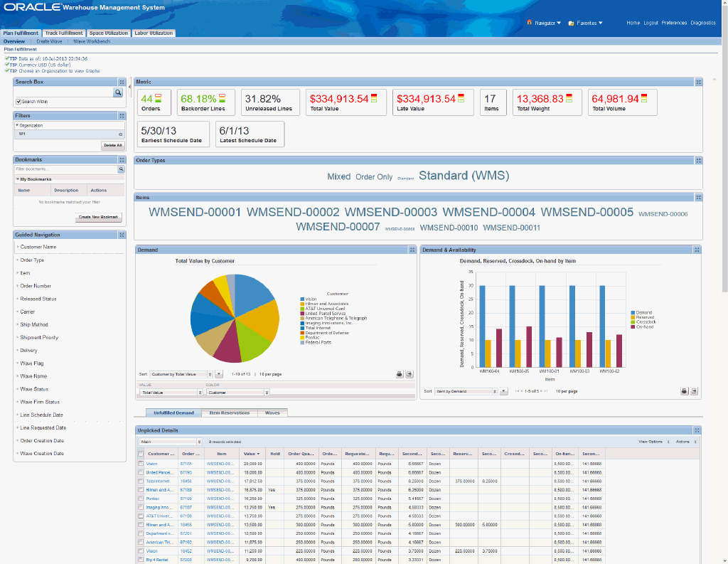Open the Main view dropdown in Unpicked Details

(171, 442)
